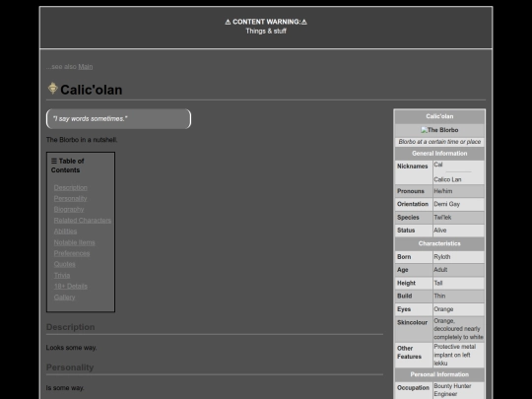Click the Description section heading

(x=71, y=327)
